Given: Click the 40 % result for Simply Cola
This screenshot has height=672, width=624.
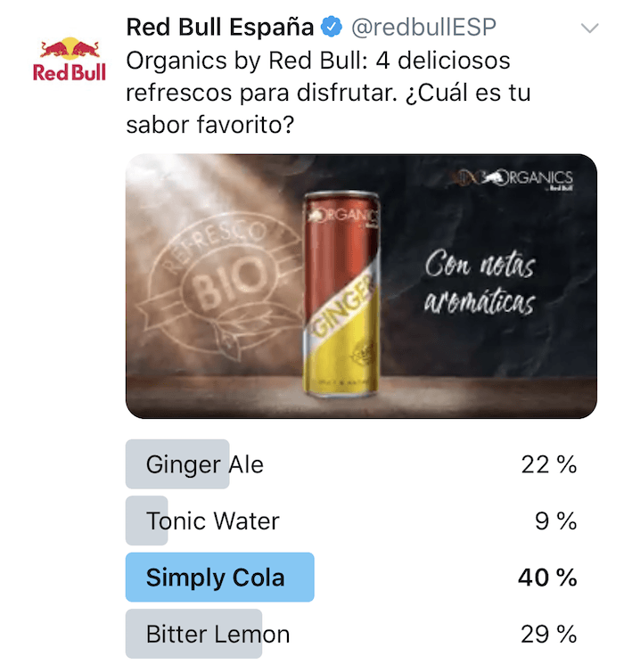Looking at the screenshot, I should (x=547, y=578).
